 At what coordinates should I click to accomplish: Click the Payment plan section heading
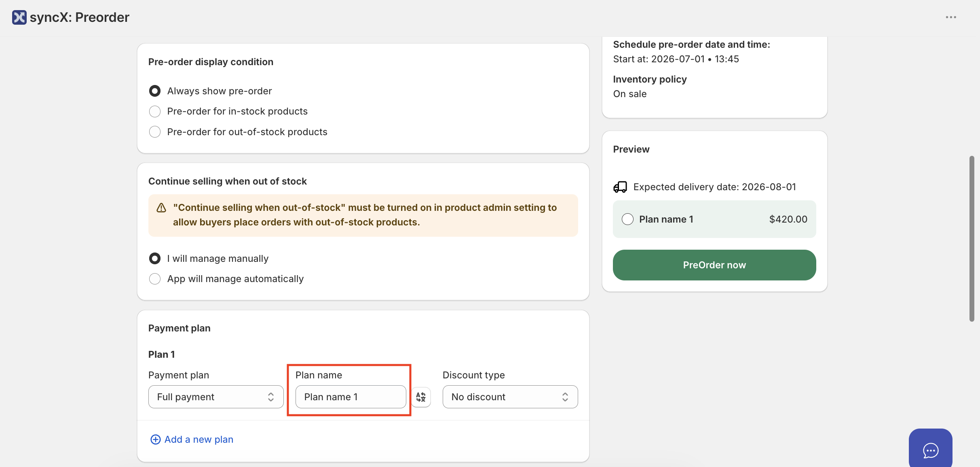point(180,328)
